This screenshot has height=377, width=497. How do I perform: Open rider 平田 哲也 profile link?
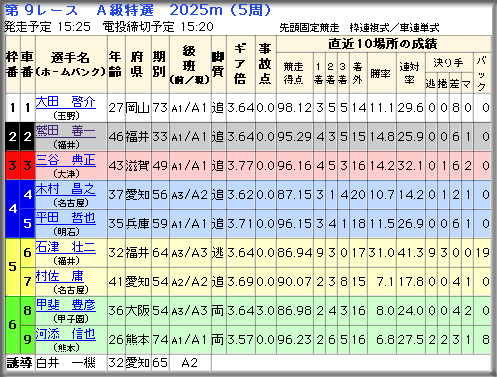tap(65, 218)
